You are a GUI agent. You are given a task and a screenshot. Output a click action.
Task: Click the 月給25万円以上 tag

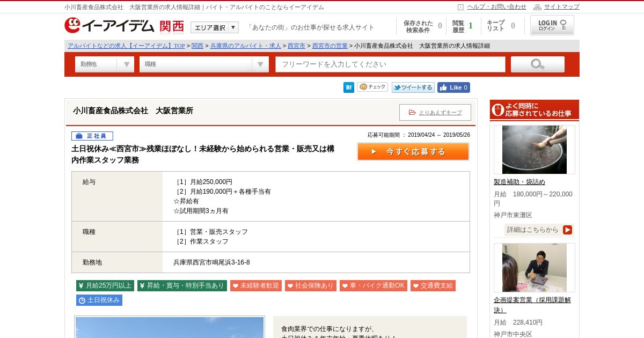tap(105, 285)
